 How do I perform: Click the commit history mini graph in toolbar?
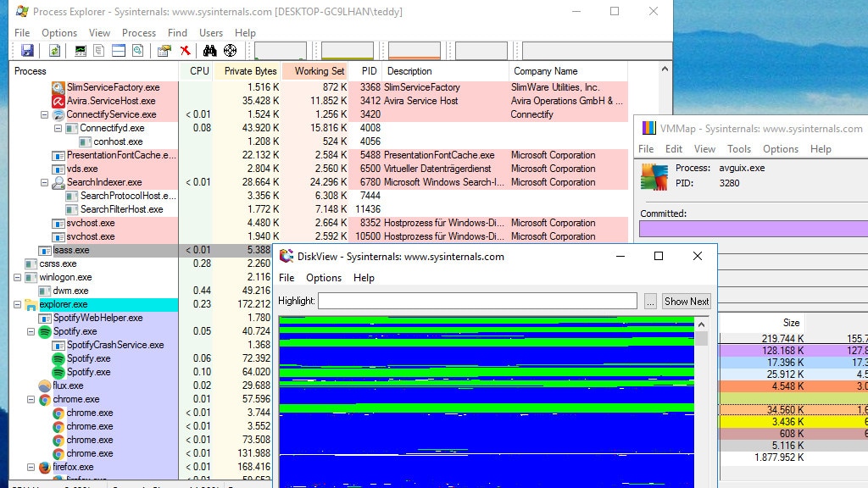coord(347,51)
